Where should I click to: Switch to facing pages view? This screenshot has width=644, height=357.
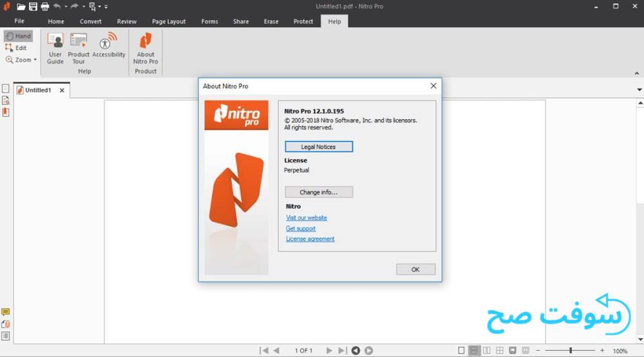(x=487, y=351)
